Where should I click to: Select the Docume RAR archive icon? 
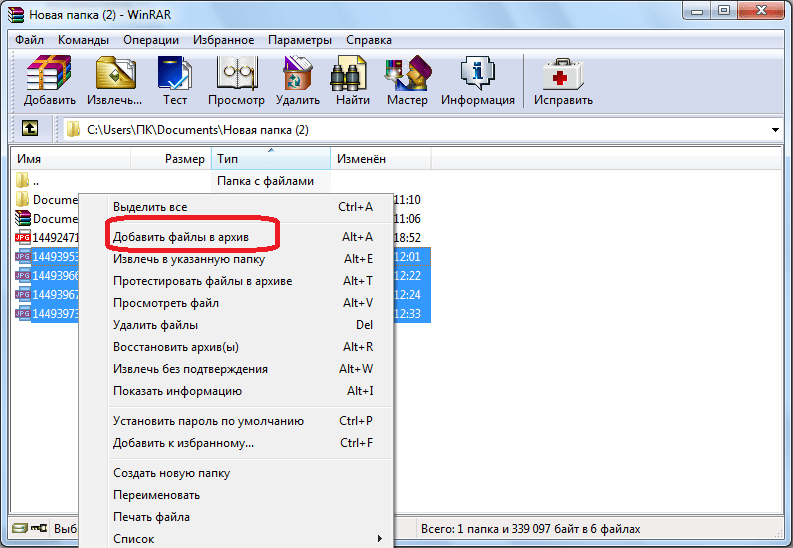click(x=23, y=218)
